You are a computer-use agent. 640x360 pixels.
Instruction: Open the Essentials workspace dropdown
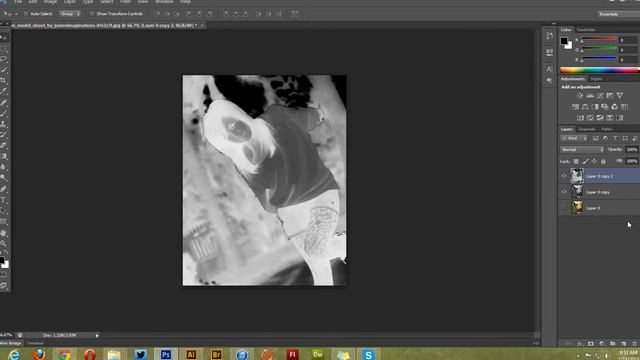618,14
